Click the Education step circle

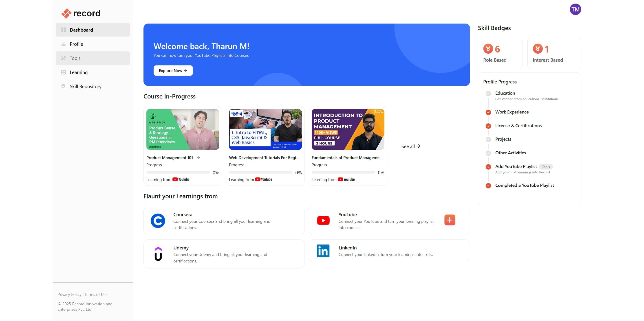point(488,94)
